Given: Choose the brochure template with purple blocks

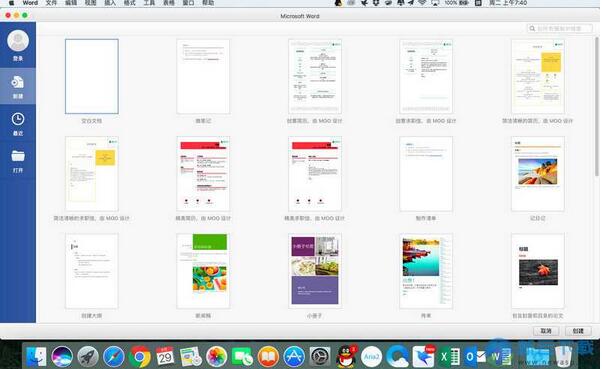Looking at the screenshot, I should 315,271.
